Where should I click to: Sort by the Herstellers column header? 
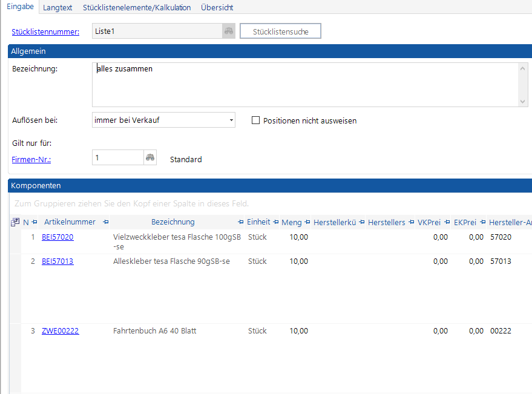tap(387, 223)
